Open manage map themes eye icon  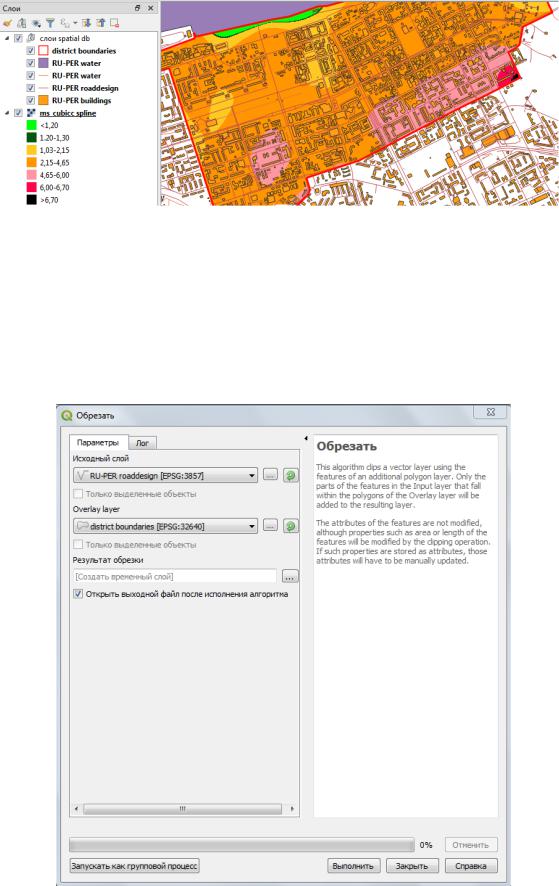click(x=36, y=23)
